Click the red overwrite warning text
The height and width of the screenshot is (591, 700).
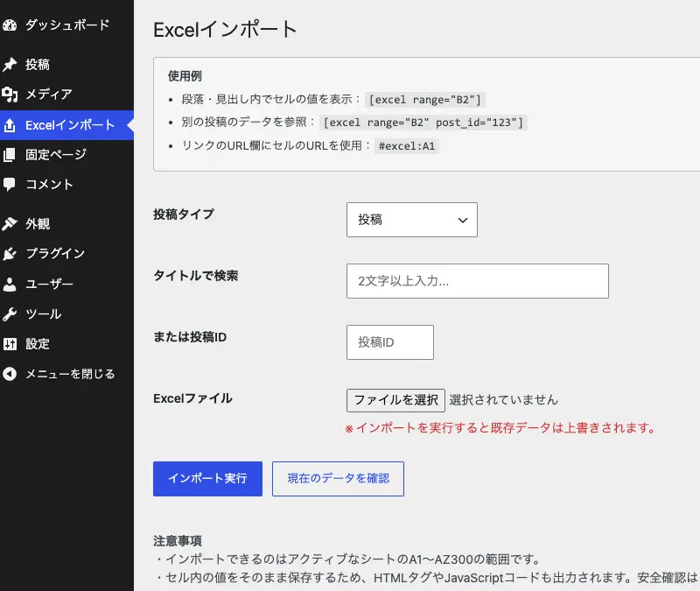click(500, 428)
